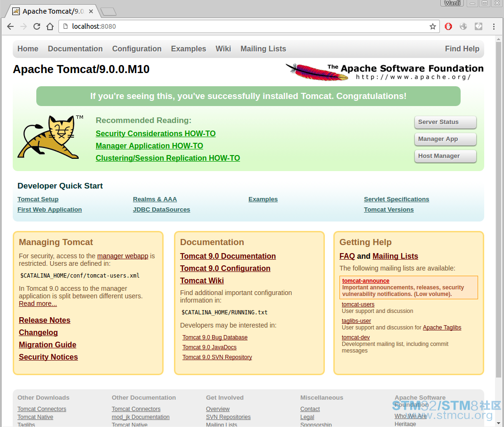Open Tomcat 9.0 SVN Repository link
The width and height of the screenshot is (504, 427).
(x=217, y=357)
